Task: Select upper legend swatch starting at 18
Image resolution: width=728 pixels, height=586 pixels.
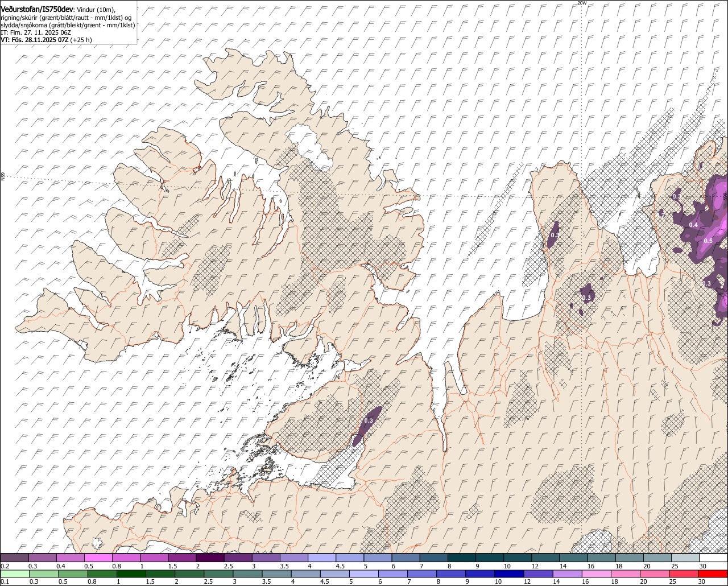Action: 630,558
